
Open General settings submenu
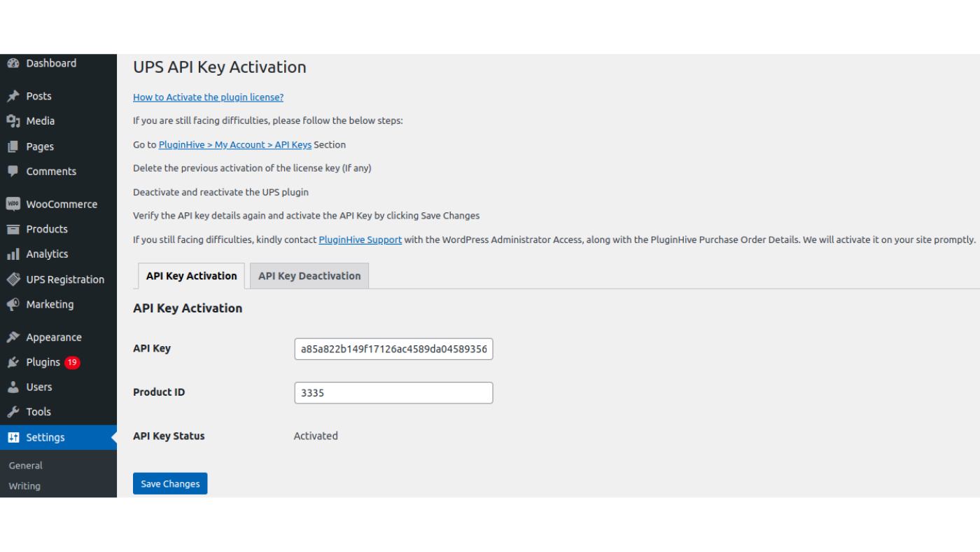click(25, 465)
